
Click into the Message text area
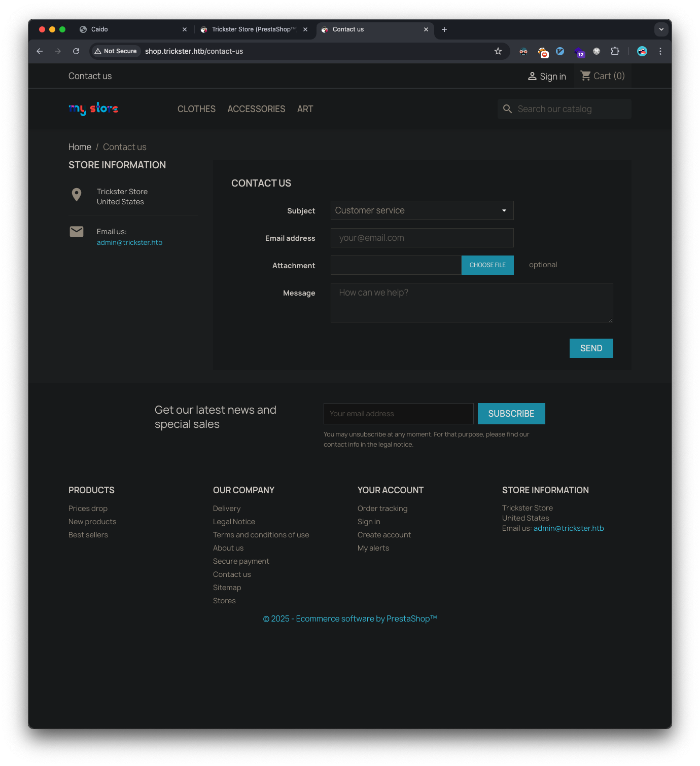click(x=471, y=303)
